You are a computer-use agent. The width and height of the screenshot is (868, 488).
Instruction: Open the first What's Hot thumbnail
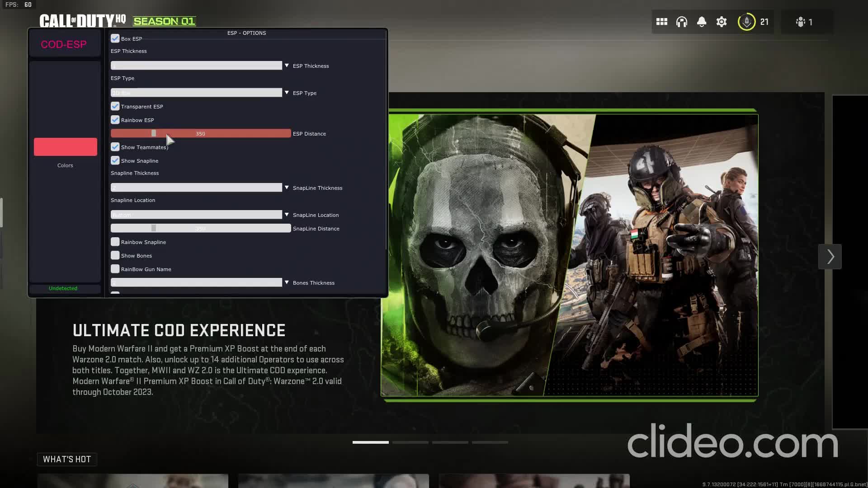(133, 481)
